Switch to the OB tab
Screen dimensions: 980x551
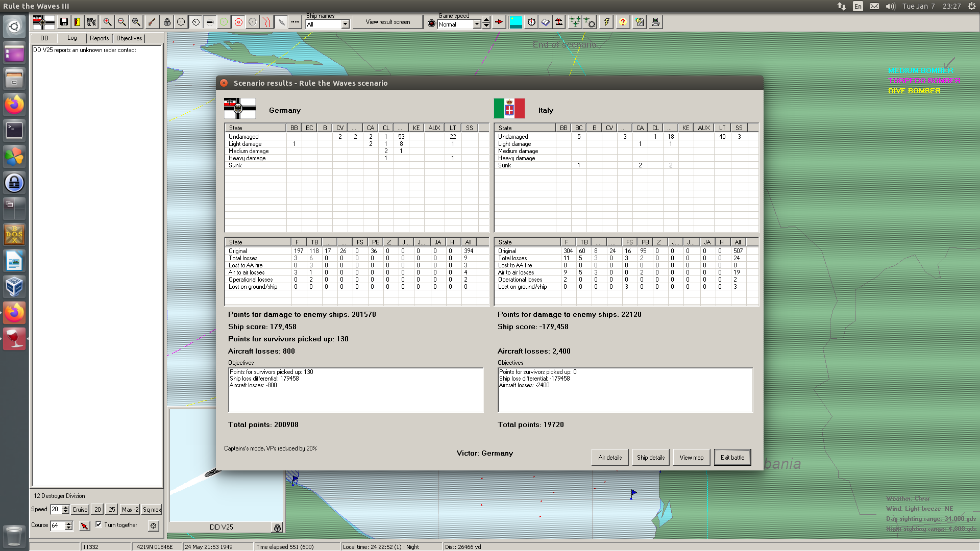[x=44, y=38]
